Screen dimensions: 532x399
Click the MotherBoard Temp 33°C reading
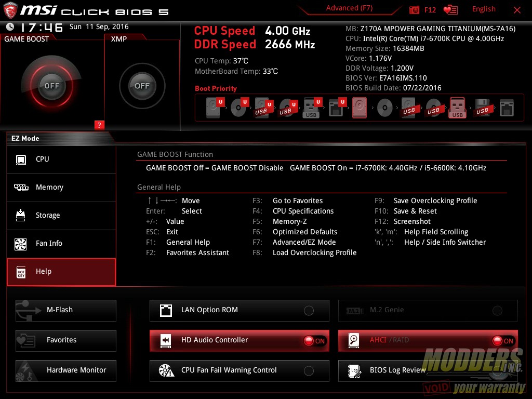[x=236, y=72]
